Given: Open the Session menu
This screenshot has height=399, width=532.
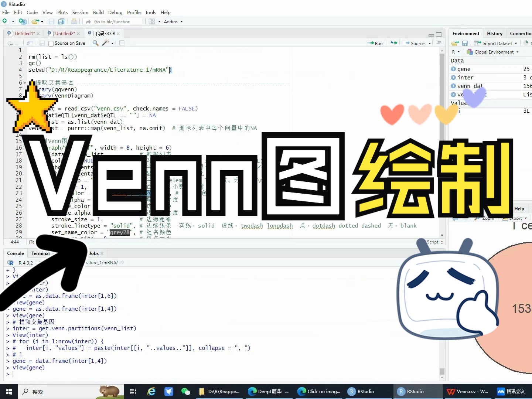Looking at the screenshot, I should tap(80, 12).
